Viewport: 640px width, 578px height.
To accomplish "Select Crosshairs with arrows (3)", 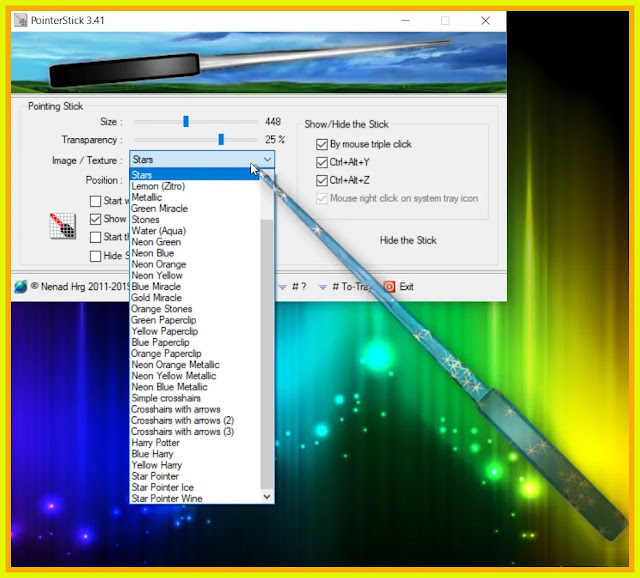I will (195, 431).
